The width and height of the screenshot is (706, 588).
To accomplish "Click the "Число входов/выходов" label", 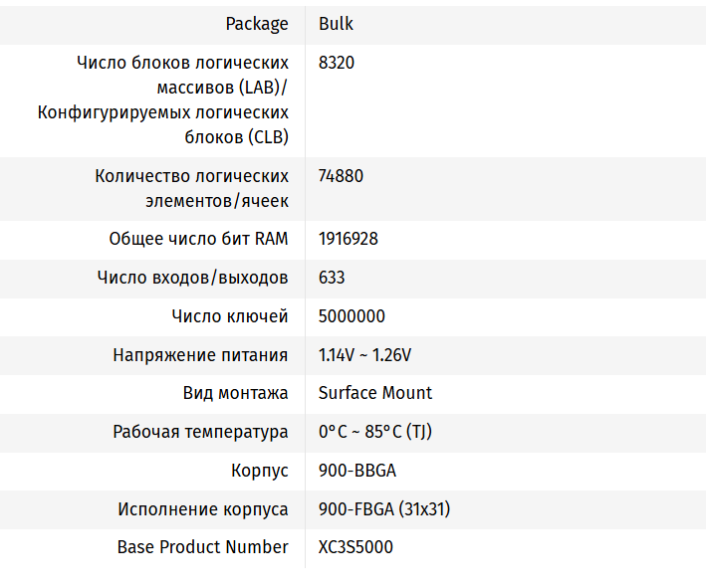I will [x=193, y=278].
